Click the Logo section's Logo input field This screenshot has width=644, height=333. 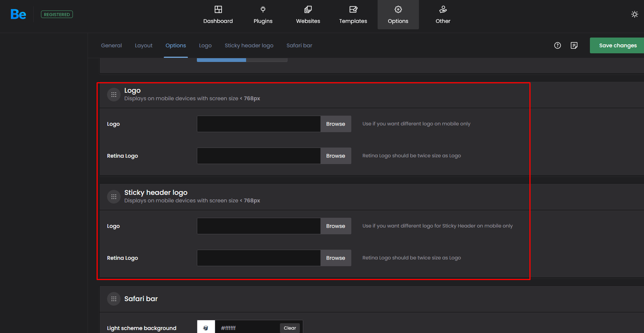(x=259, y=124)
